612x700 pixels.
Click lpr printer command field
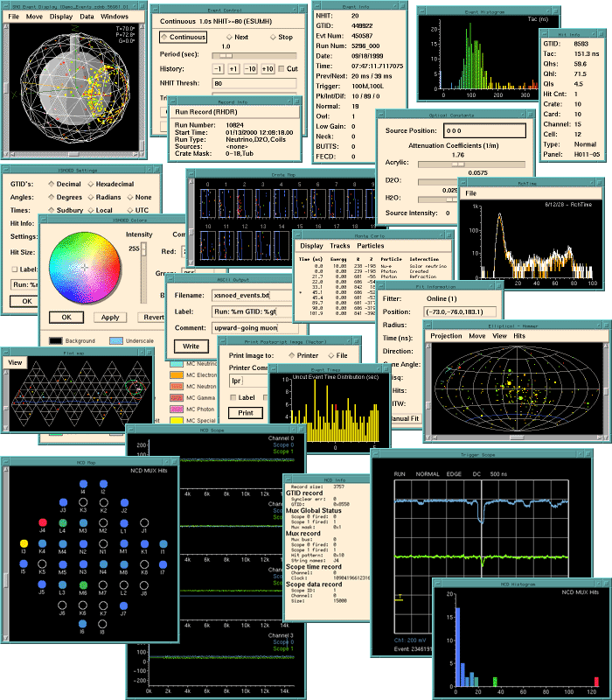pos(248,381)
